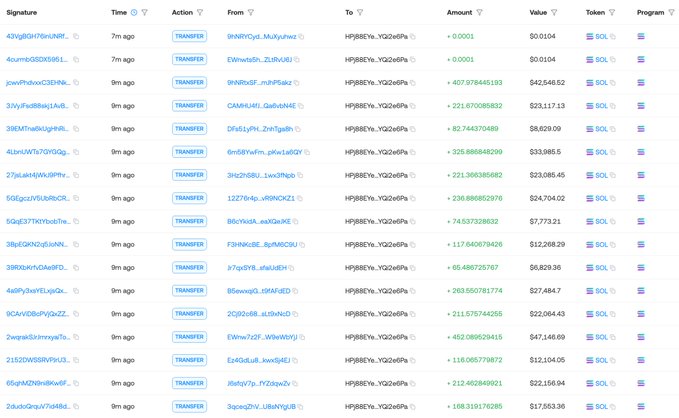
Task: Open the From column filter
Action: (x=251, y=13)
